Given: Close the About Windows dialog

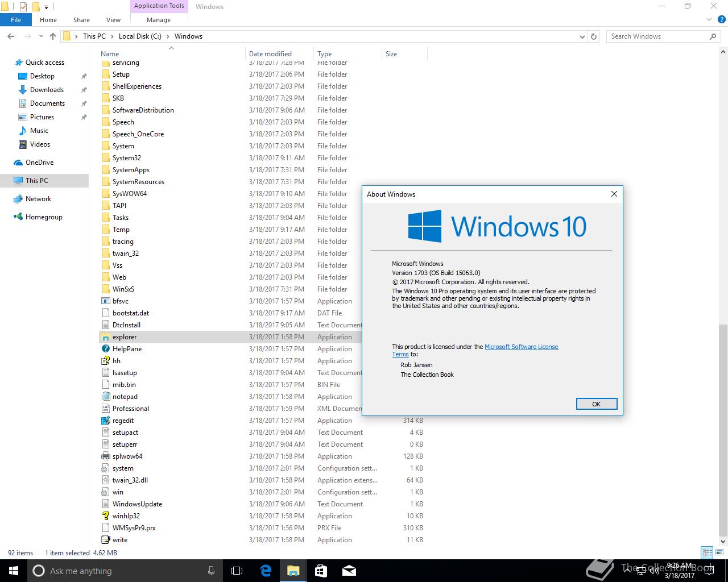Looking at the screenshot, I should (x=614, y=194).
